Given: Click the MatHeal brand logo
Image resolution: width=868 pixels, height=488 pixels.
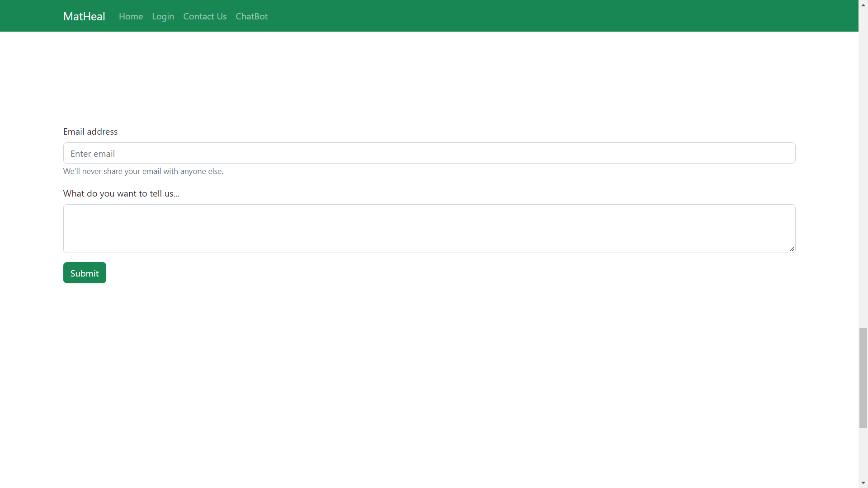Looking at the screenshot, I should coord(84,16).
